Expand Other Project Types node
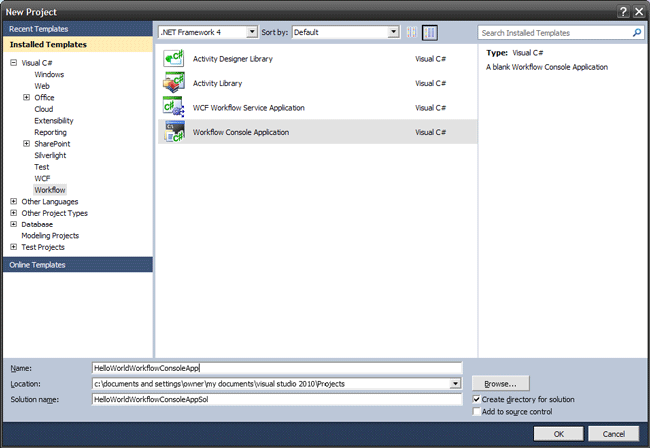650x448 pixels. 14,213
